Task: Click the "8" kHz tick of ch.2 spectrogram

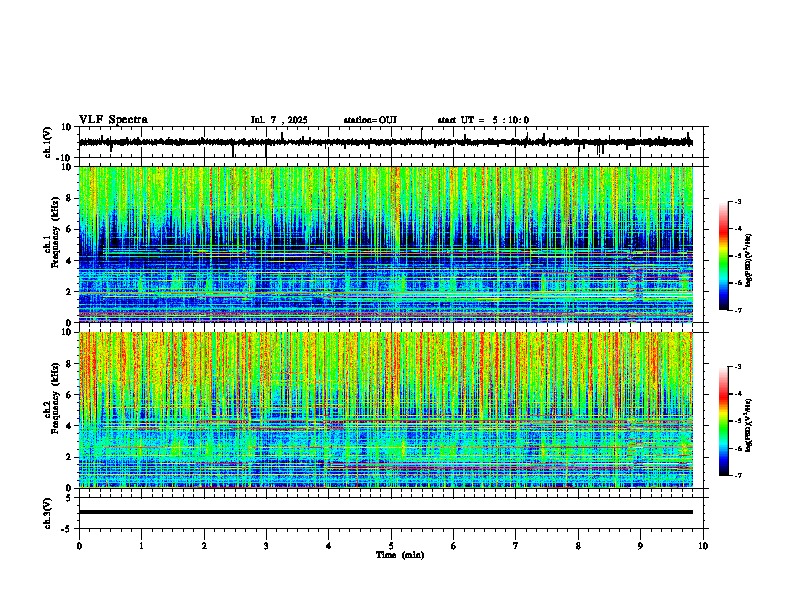Action: [69, 364]
